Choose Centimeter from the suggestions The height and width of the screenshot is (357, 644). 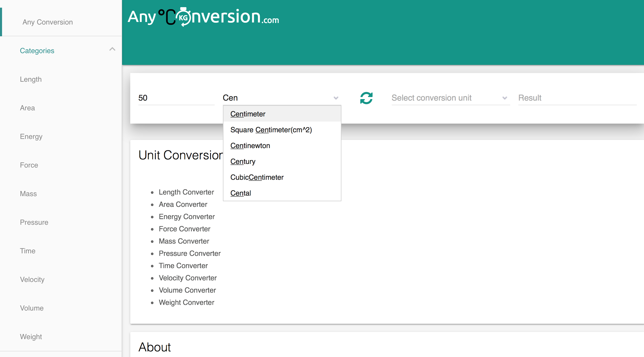click(248, 114)
